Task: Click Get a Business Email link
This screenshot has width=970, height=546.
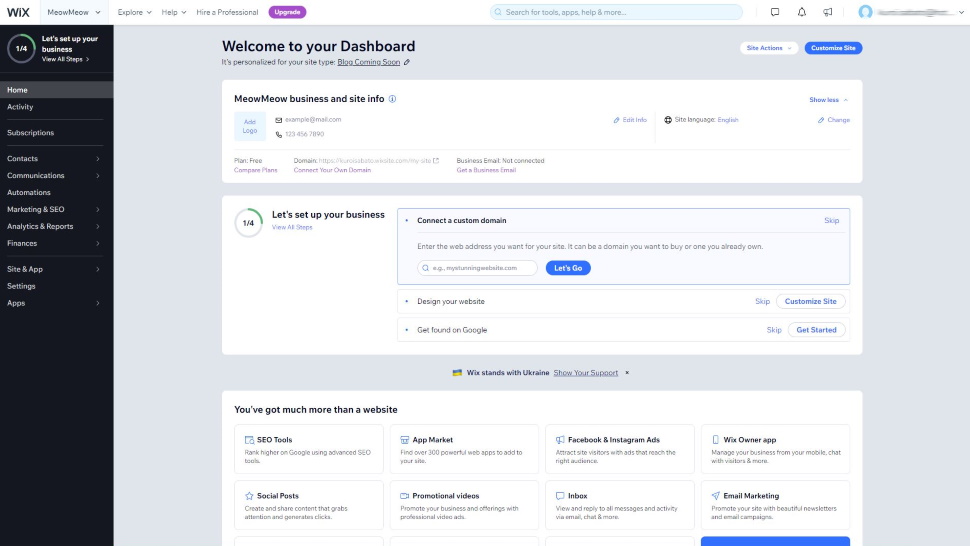Action: (x=486, y=170)
